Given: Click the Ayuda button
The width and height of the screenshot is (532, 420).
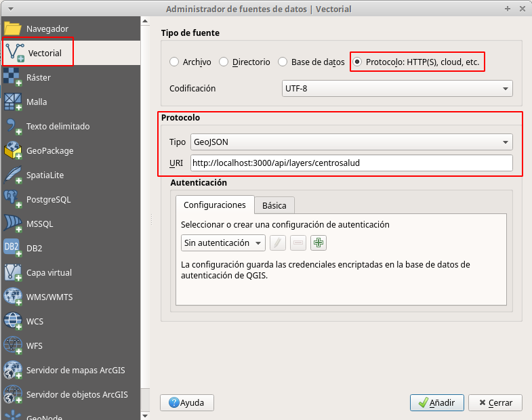Looking at the screenshot, I should click(x=187, y=402).
